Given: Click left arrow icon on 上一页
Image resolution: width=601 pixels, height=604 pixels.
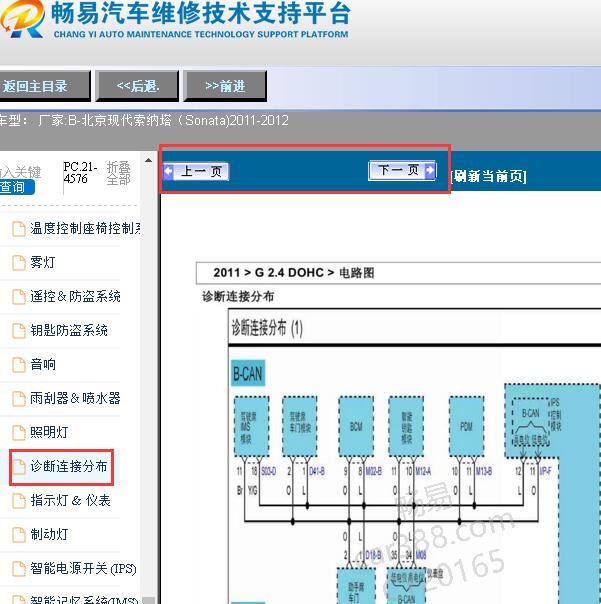Looking at the screenshot, I should pyautogui.click(x=168, y=171).
